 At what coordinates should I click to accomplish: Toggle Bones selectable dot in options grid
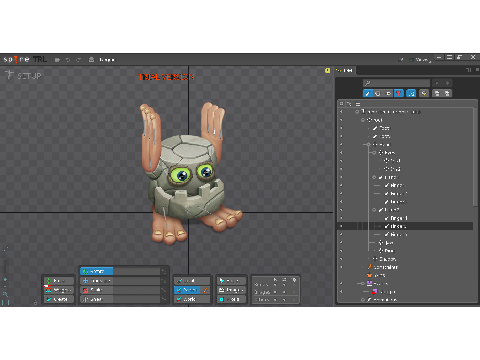pyautogui.click(x=275, y=285)
